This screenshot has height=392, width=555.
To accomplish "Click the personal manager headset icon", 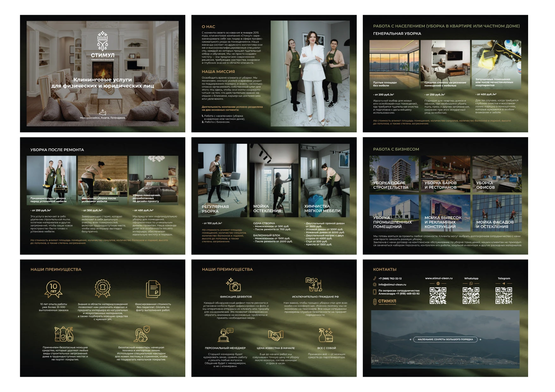I will click(225, 335).
